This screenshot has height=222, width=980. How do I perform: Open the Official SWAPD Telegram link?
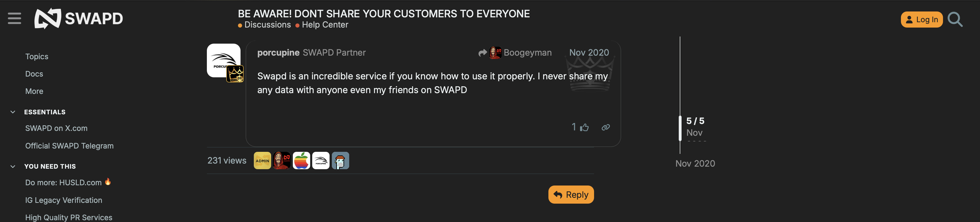coord(69,146)
